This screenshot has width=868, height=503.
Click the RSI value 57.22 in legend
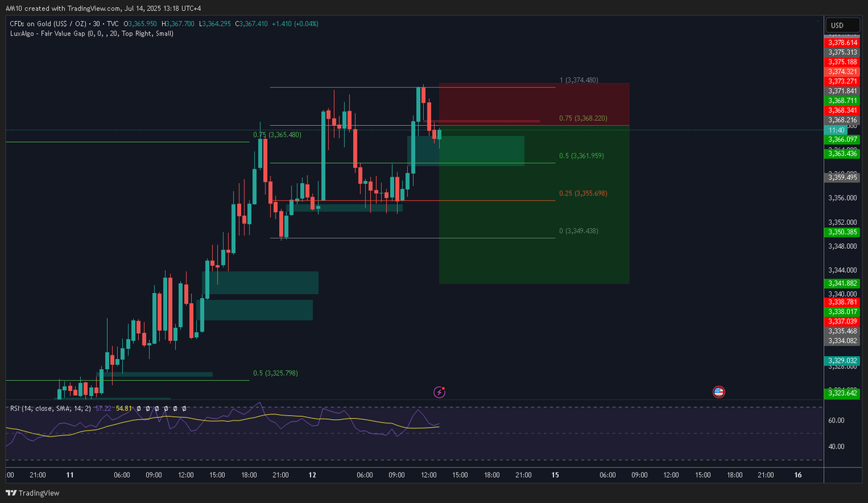coord(103,409)
